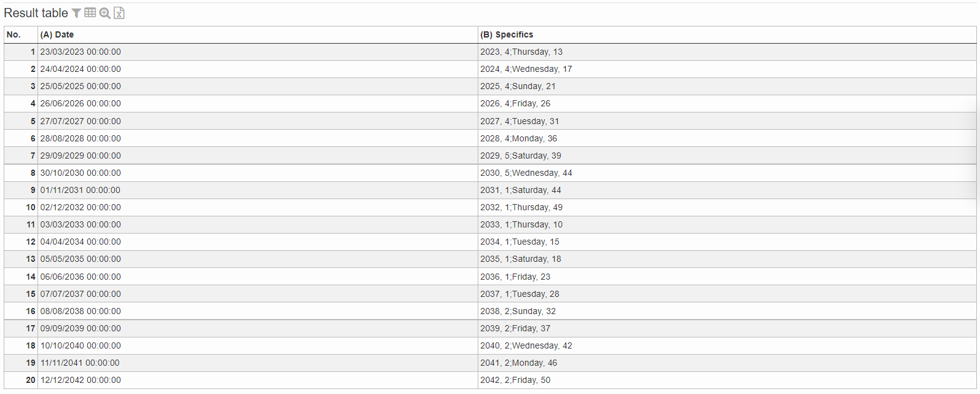This screenshot has height=394, width=980.
Task: Click the filter funnel icon
Action: point(76,13)
